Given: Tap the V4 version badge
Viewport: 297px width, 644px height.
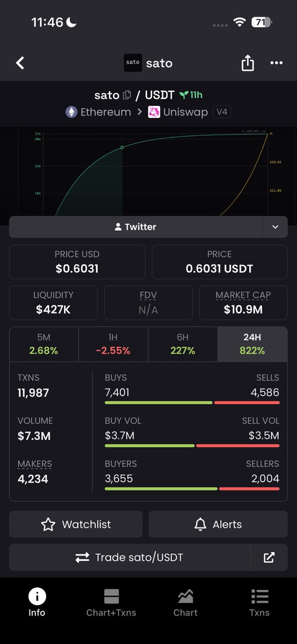Looking at the screenshot, I should tap(222, 112).
